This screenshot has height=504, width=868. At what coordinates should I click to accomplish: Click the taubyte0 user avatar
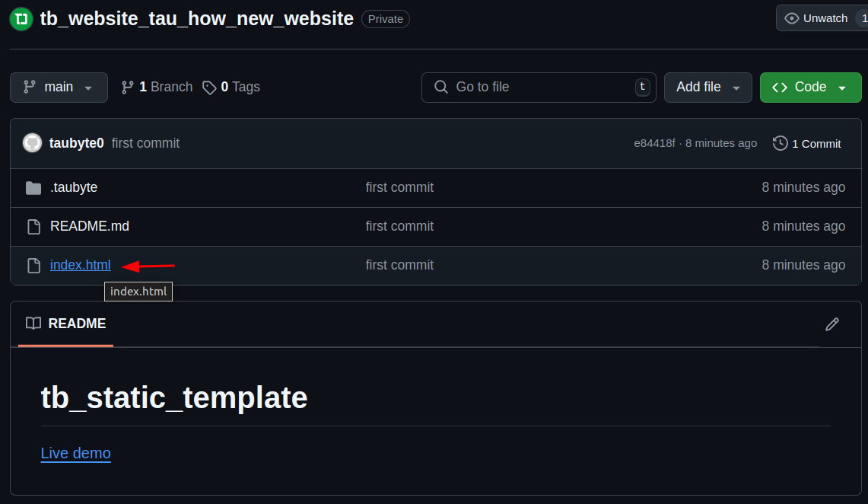(32, 143)
